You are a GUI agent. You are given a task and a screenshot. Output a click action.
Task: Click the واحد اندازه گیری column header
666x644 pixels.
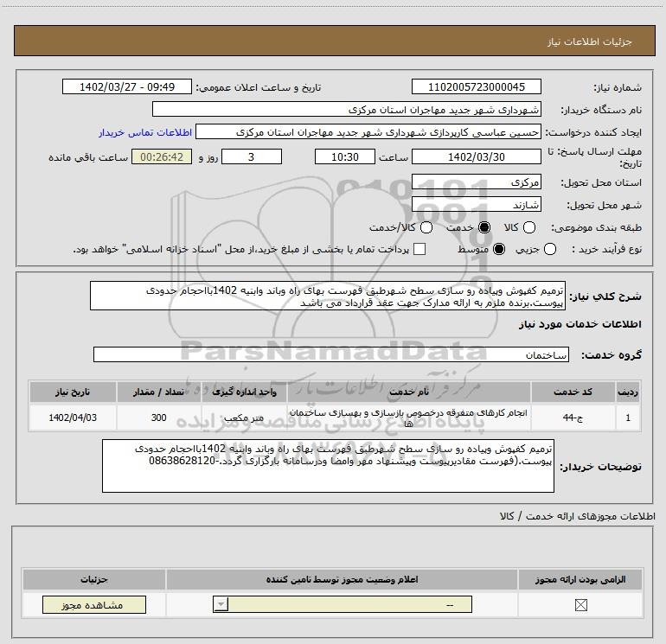coord(244,392)
